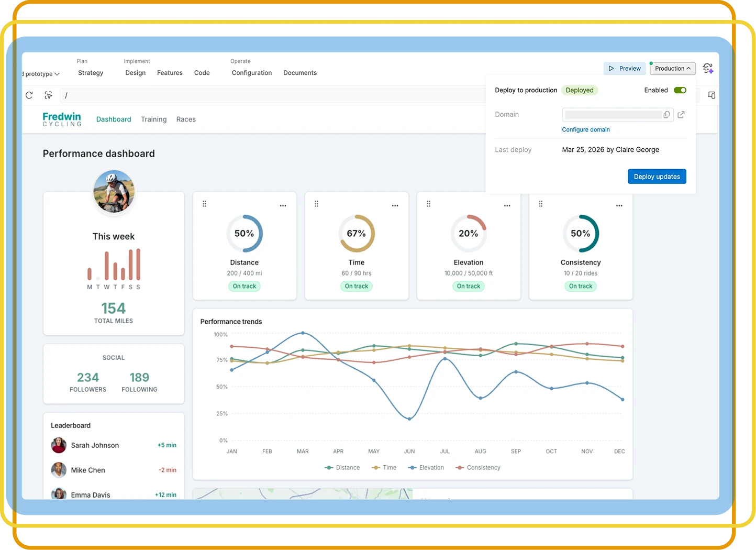Go to Dashboard nav link

(114, 119)
